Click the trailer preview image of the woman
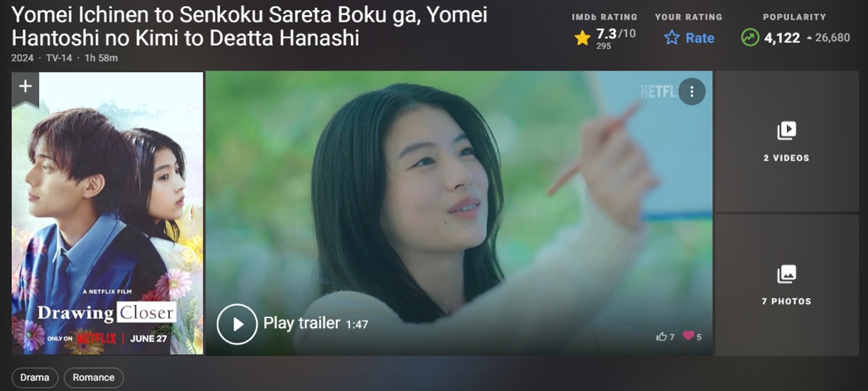Viewport: 868px width, 391px height. pos(459,213)
